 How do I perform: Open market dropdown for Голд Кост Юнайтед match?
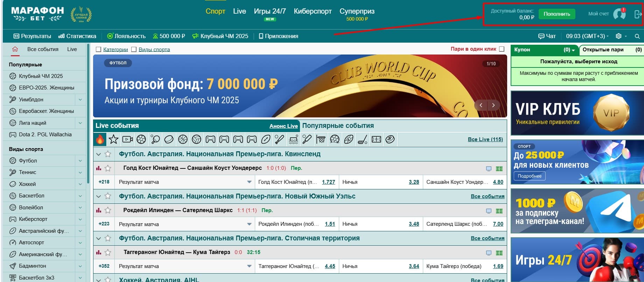tap(249, 182)
